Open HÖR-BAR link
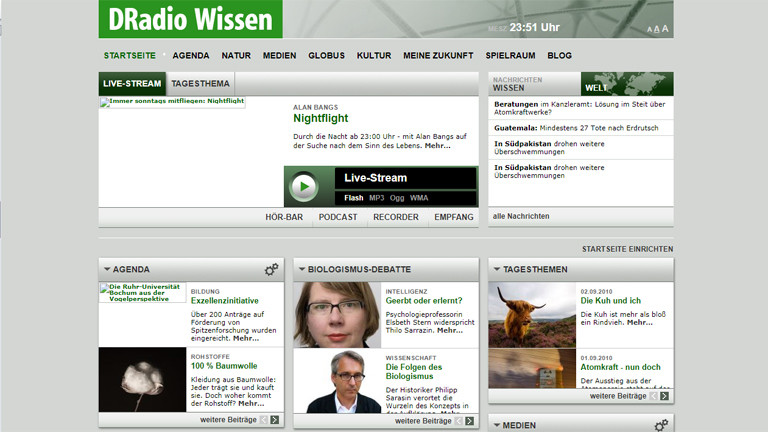 pyautogui.click(x=284, y=217)
